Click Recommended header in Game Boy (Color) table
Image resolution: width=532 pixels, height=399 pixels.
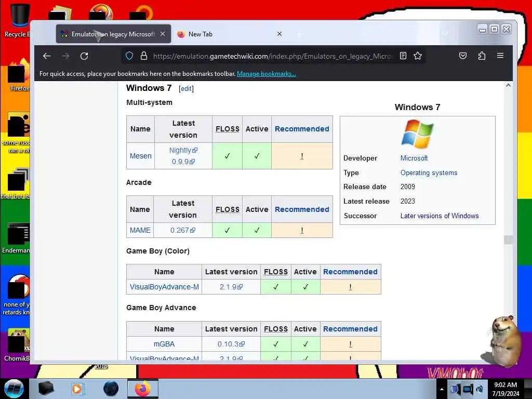click(x=350, y=272)
